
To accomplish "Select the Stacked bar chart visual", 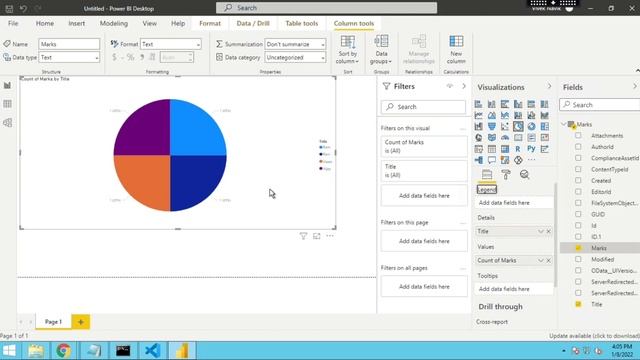I will (478, 104).
